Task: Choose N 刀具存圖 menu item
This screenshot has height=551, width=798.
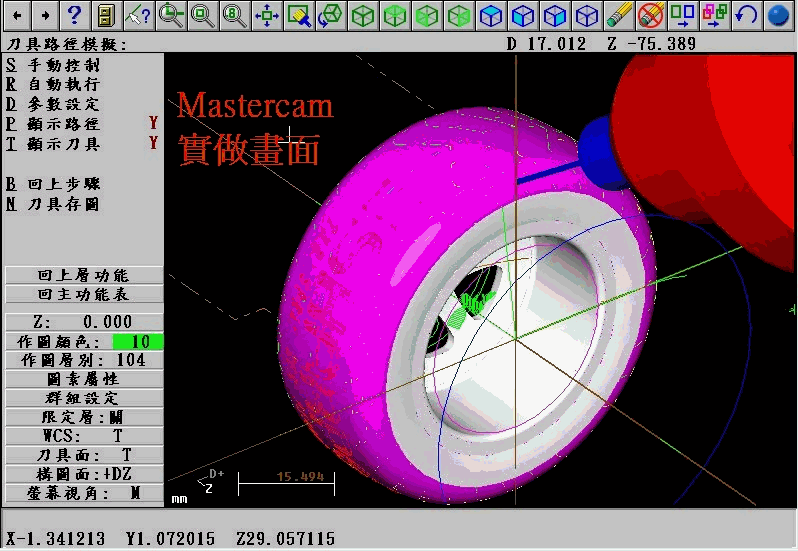Action: pos(53,204)
